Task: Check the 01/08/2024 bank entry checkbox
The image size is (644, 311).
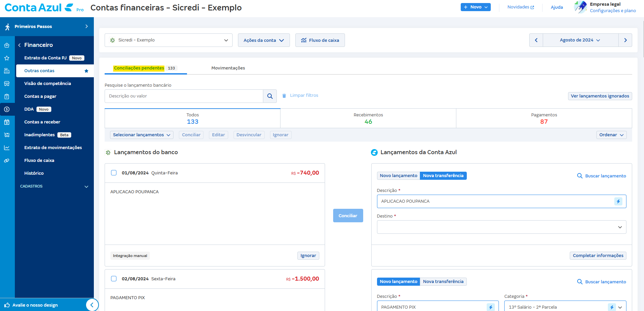Action: (114, 173)
